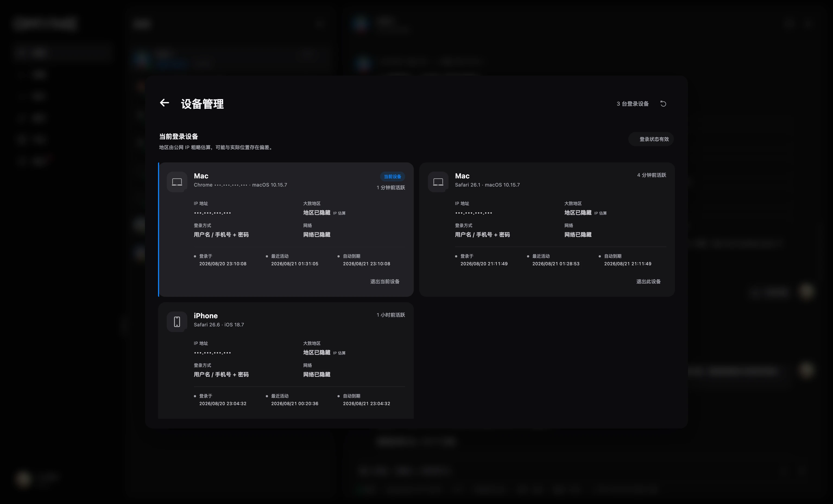Viewport: 833px width, 504px height.
Task: Click Safari 26.6 · iOS 18.7 text
Action: click(x=219, y=325)
